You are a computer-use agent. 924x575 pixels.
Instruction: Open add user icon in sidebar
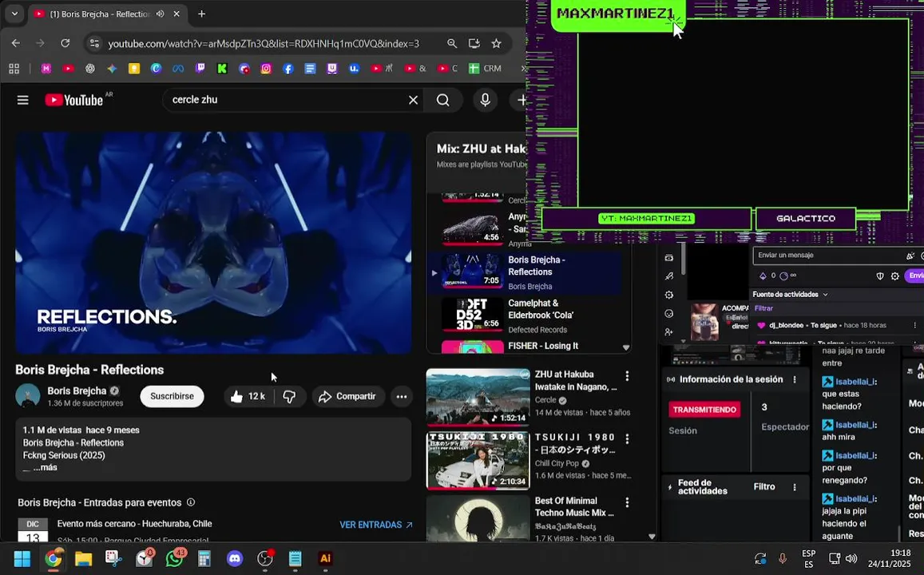(668, 332)
